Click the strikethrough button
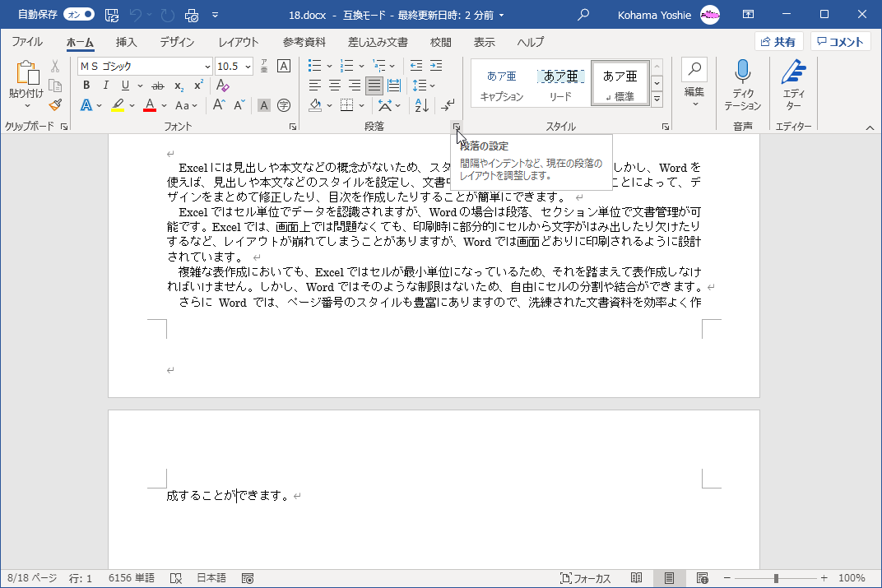The width and height of the screenshot is (882, 588). [x=158, y=86]
